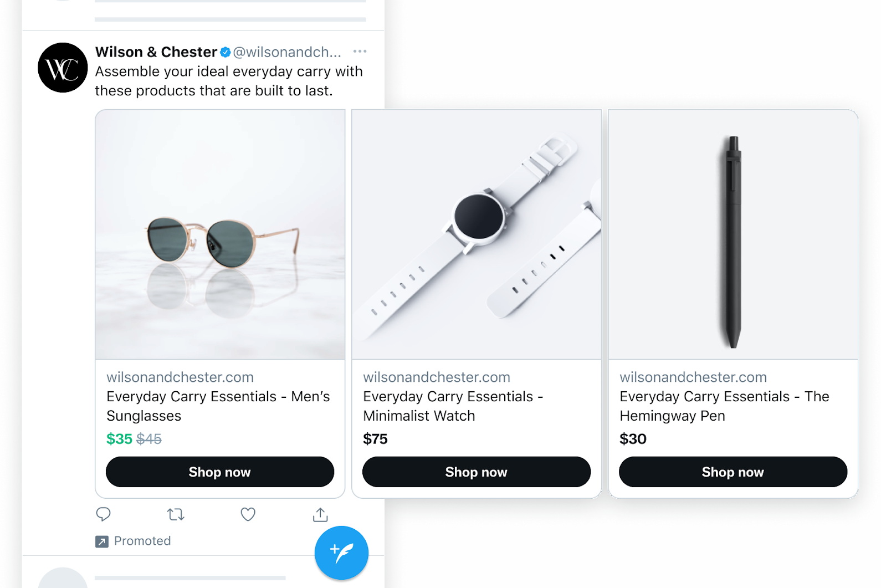Click the @wilsonandch... handle
The image size is (881, 588).
click(x=287, y=52)
